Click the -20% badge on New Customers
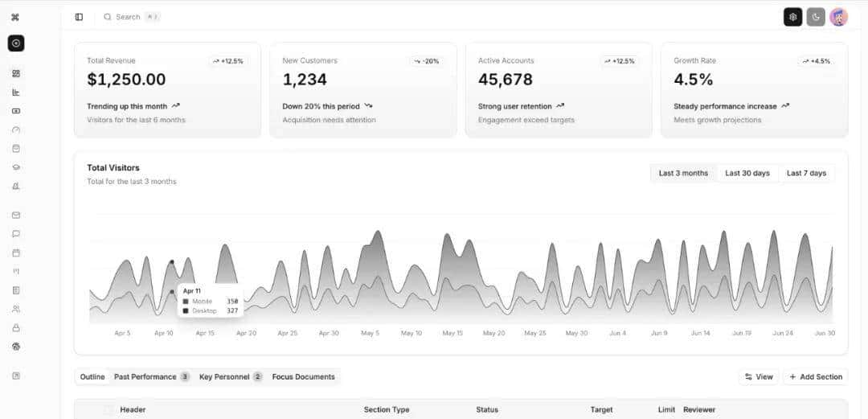The width and height of the screenshot is (868, 419). (426, 61)
